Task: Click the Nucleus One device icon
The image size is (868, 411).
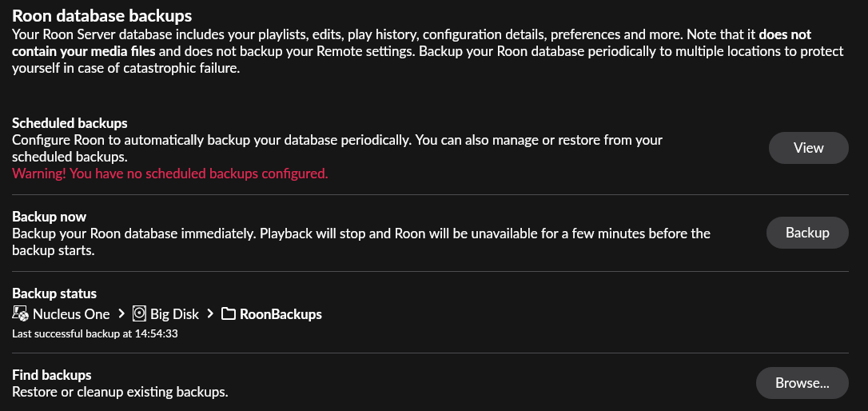Action: click(20, 314)
